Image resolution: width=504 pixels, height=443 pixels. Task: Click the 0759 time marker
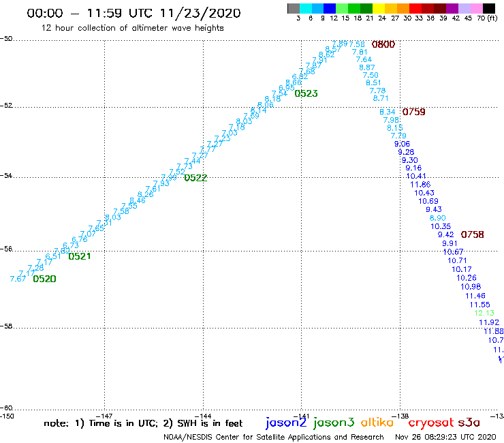413,112
